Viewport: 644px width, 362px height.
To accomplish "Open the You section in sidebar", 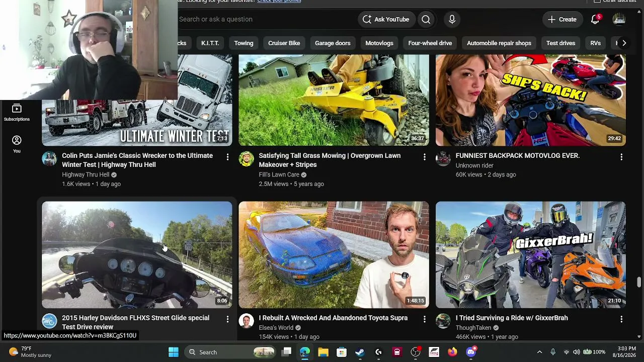I will pos(17,144).
